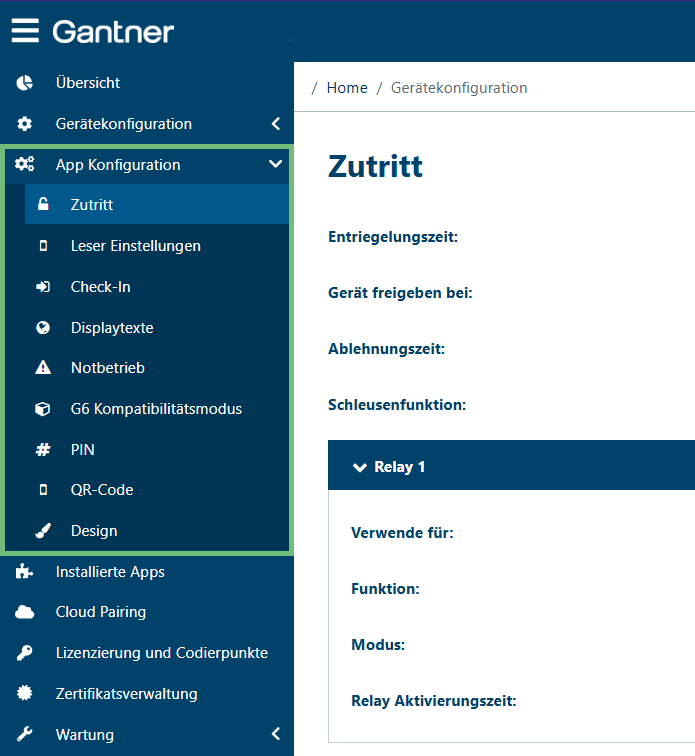The image size is (695, 756).
Task: Expand the Gerätekonfiguration chevron arrow
Action: pyautogui.click(x=276, y=124)
